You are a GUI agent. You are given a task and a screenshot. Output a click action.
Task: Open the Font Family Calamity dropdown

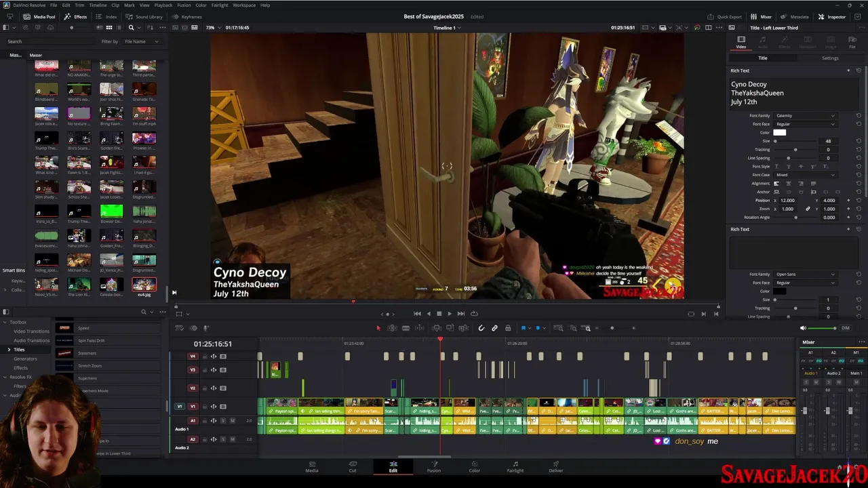805,116
